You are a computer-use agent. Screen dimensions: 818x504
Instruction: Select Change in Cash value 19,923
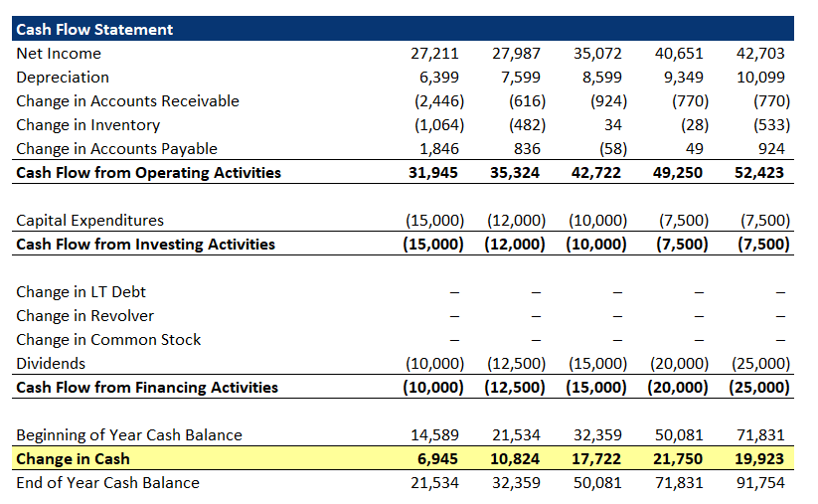click(x=759, y=459)
